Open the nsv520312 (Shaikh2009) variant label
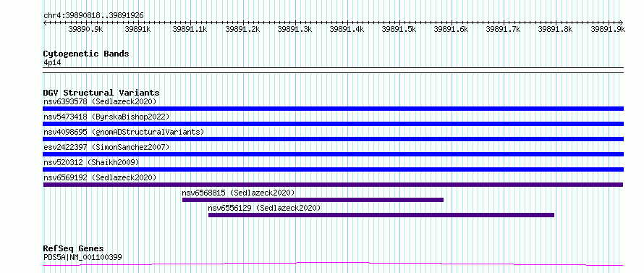This screenshot has height=273, width=644. 91,162
